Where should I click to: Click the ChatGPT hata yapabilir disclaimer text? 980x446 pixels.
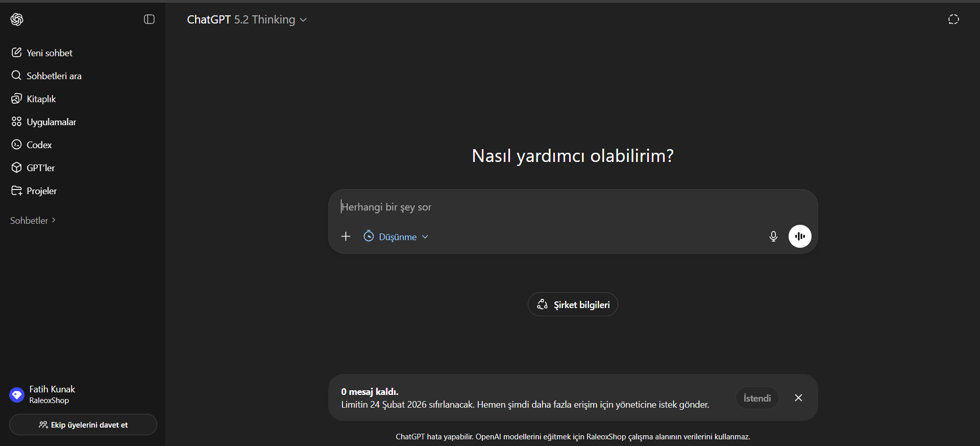[573, 437]
